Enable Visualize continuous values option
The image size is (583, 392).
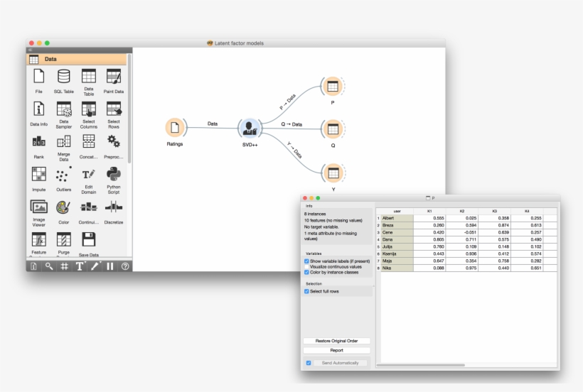306,266
